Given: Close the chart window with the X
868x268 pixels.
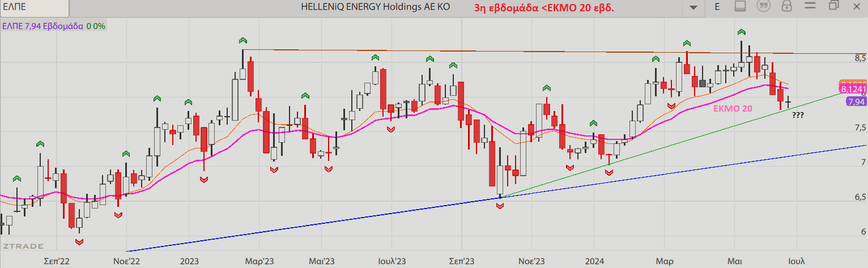Looking at the screenshot, I should (857, 6).
